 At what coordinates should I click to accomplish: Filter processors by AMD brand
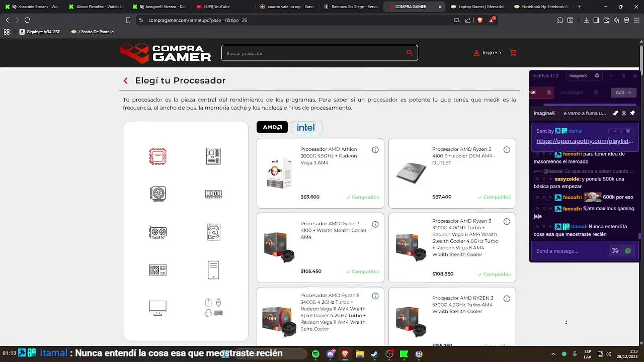coord(272,127)
